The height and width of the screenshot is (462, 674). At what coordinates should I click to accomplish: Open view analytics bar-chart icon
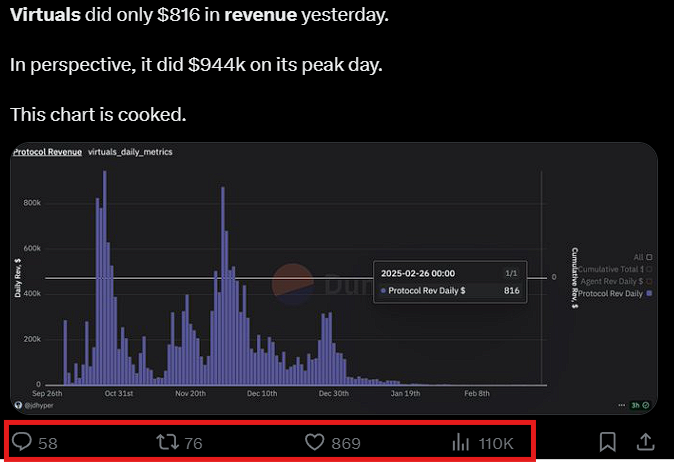pos(460,442)
